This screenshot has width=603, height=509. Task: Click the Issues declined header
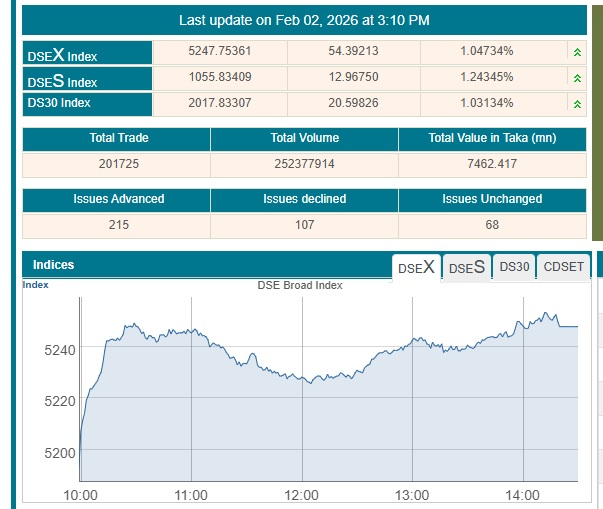point(304,199)
